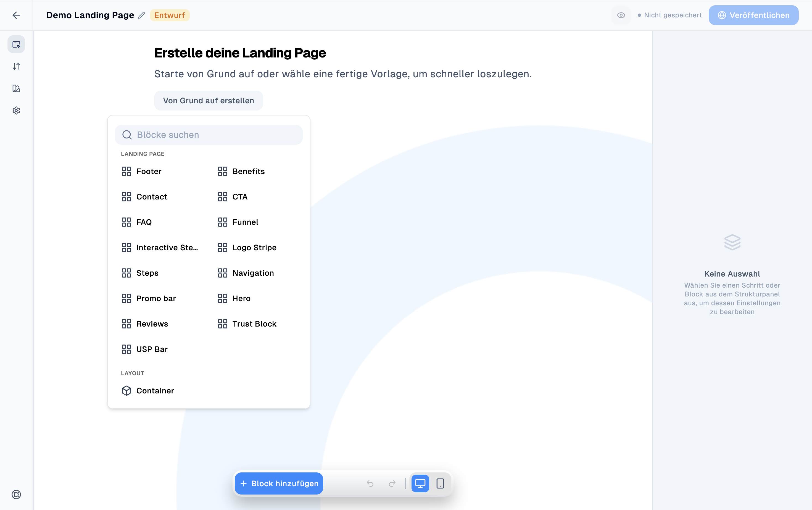
Task: Select the Hero block icon
Action: point(223,298)
